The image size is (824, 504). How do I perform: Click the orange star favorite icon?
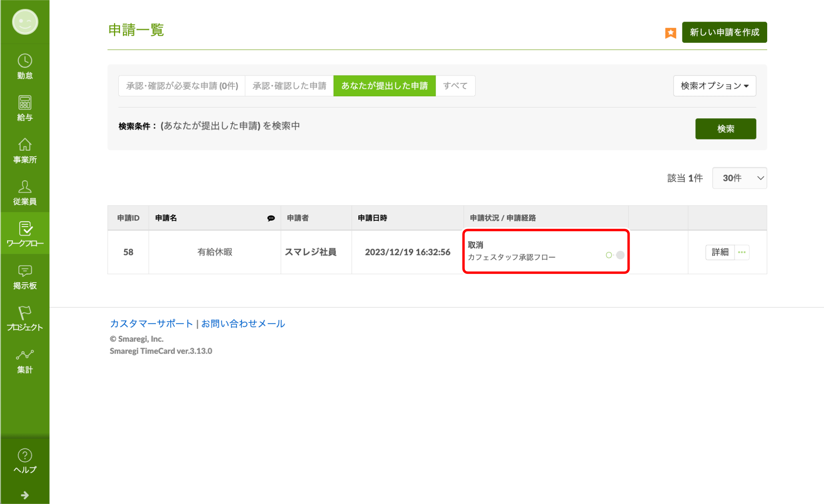670,33
